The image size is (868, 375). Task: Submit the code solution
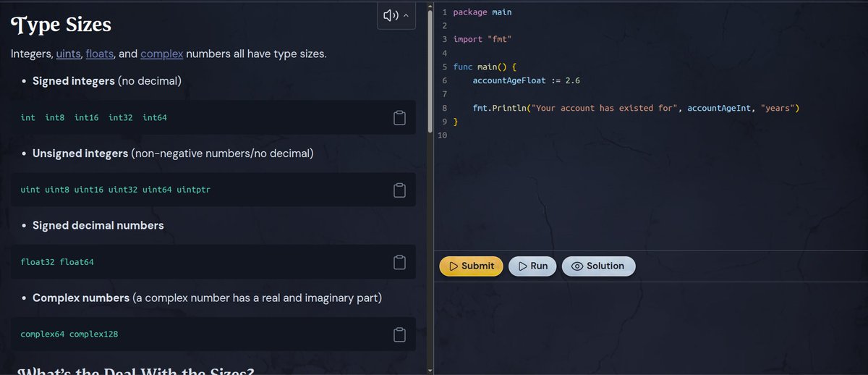[471, 266]
